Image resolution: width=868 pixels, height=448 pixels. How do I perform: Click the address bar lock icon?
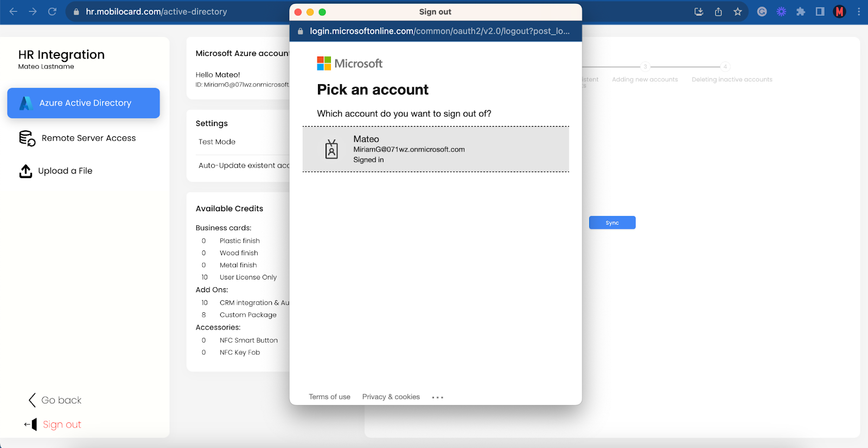76,11
